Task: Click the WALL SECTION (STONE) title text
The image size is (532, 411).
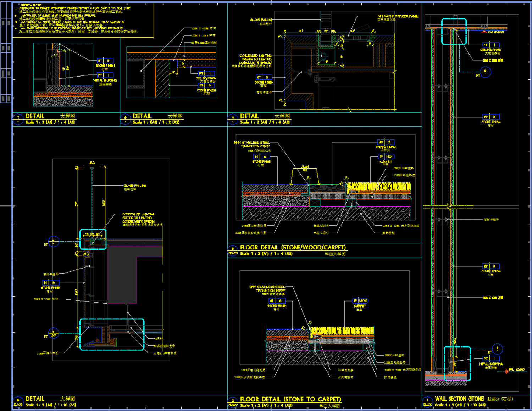Action: (x=460, y=399)
